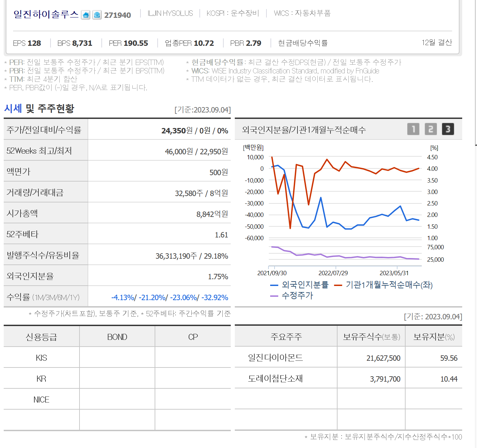Click the ILJIN HYSOLUS English name
The image size is (477, 448).
(170, 13)
